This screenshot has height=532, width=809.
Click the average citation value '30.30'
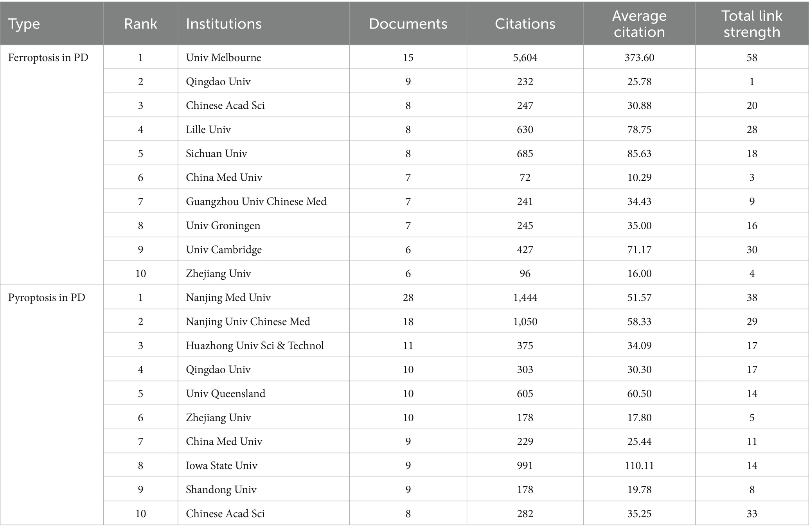639,370
